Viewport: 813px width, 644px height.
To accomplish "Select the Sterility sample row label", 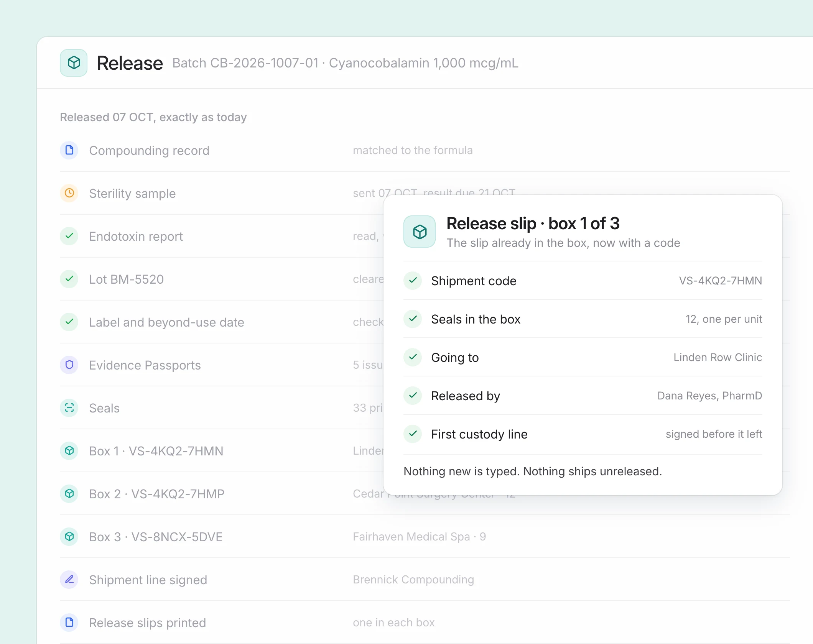I will click(132, 194).
